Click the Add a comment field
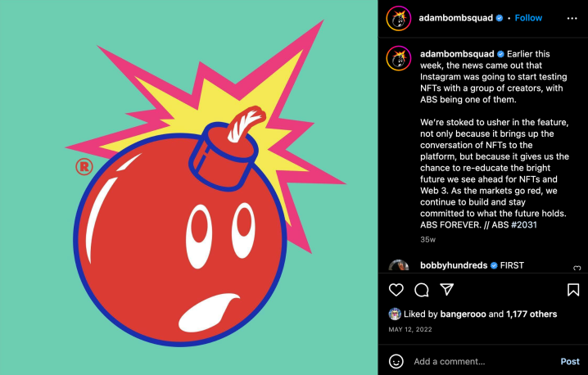 (484, 362)
